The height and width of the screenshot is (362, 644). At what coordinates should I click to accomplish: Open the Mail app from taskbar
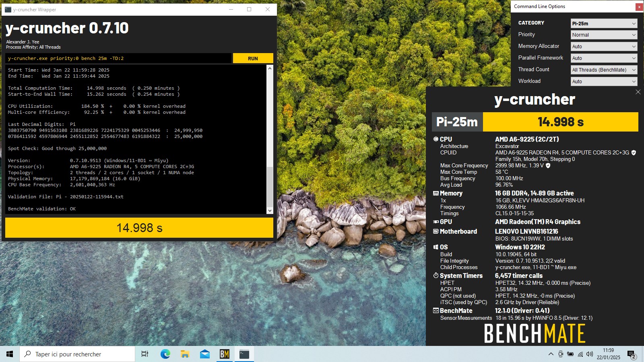pos(204,354)
